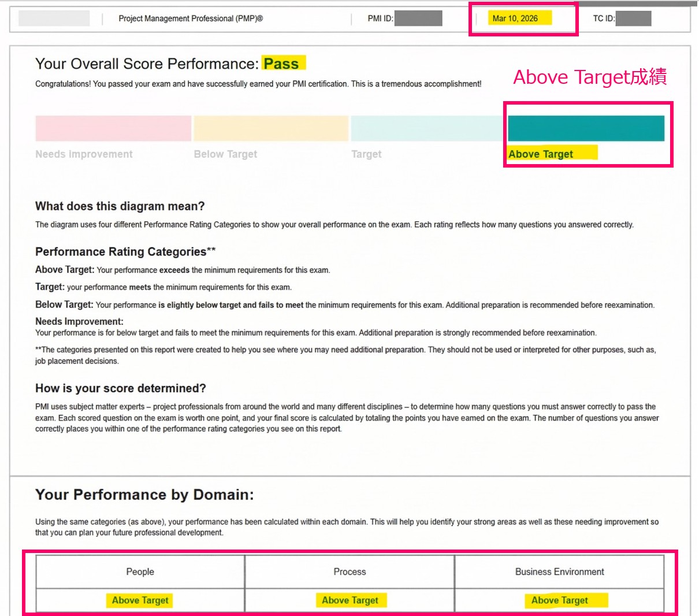
Task: Select the highlighted Pass result text
Action: pyautogui.click(x=282, y=64)
